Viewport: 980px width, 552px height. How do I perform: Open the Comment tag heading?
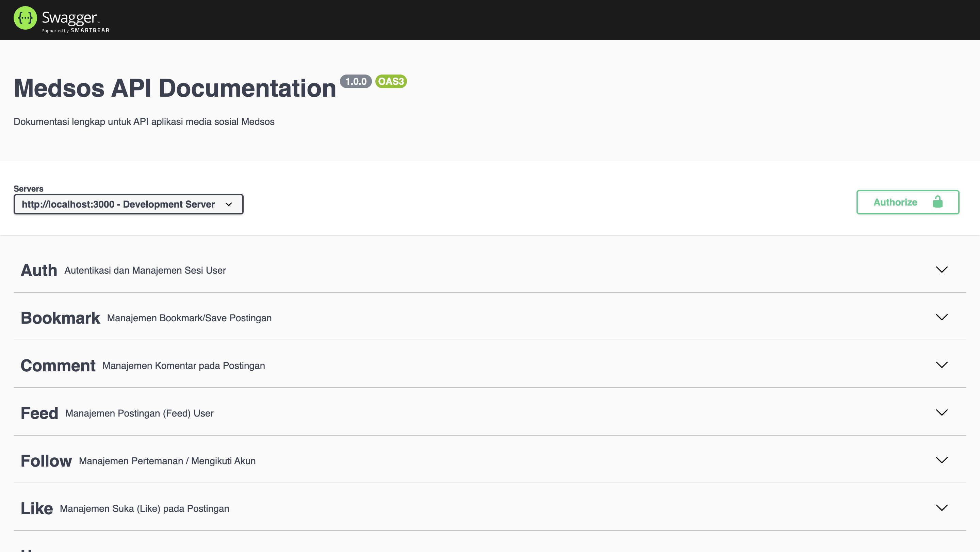(58, 366)
